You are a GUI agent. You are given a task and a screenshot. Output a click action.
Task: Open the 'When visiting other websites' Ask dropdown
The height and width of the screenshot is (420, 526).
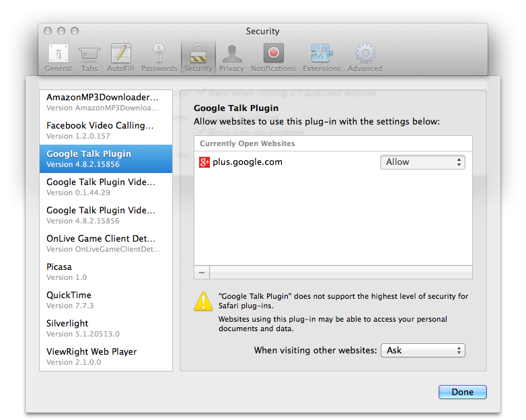pyautogui.click(x=422, y=351)
